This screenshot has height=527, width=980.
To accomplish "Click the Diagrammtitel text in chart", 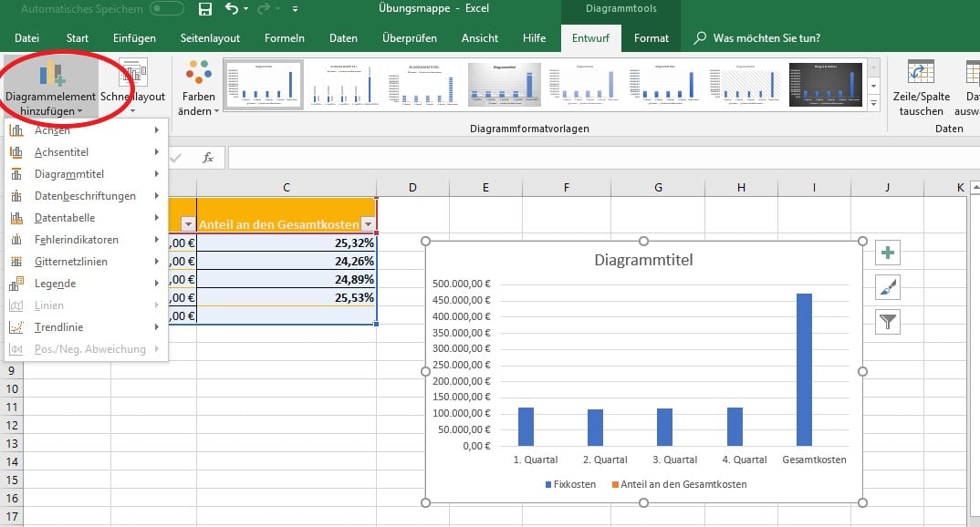I will 643,260.
